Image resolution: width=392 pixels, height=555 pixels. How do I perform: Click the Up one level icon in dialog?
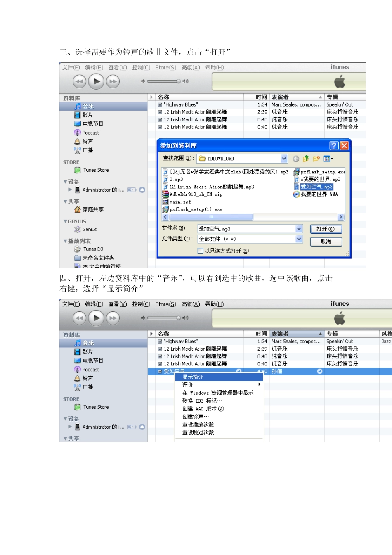pos(306,159)
